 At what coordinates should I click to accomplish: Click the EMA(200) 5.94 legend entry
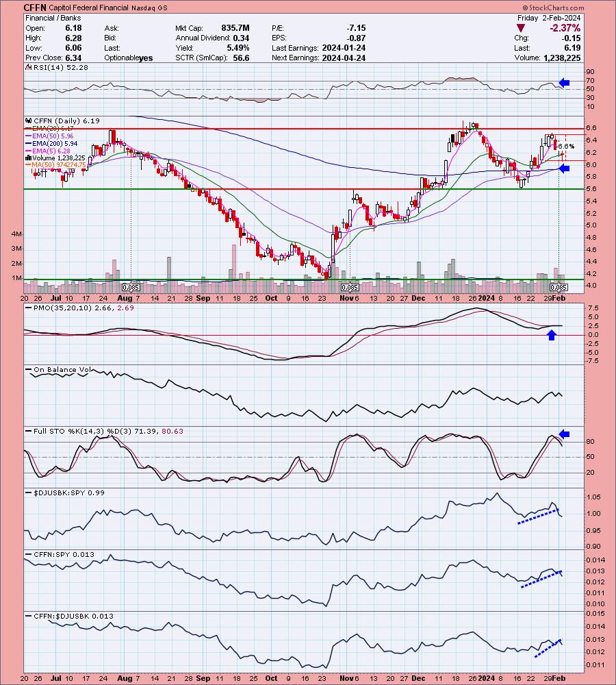point(53,143)
